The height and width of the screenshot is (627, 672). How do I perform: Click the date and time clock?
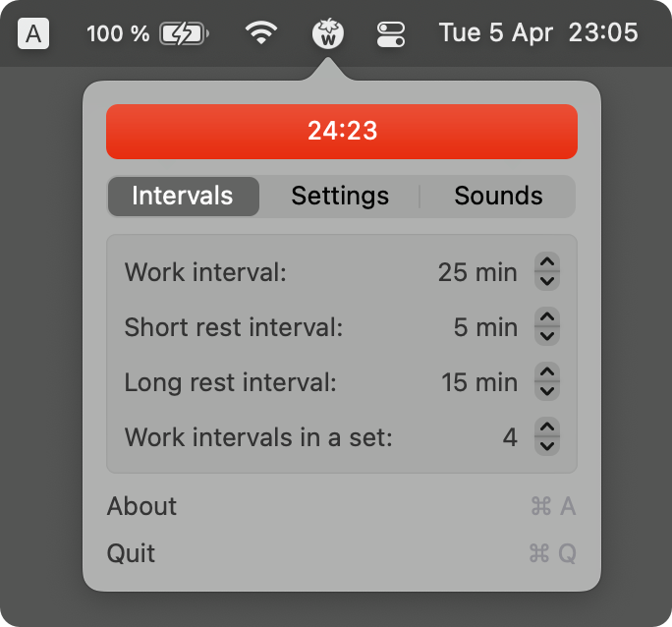point(538,34)
